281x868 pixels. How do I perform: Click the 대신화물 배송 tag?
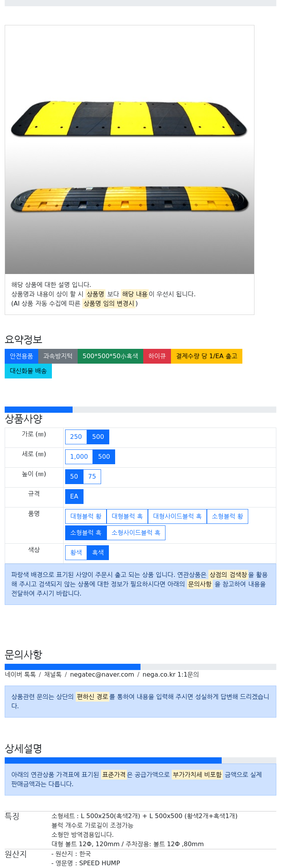[28, 371]
